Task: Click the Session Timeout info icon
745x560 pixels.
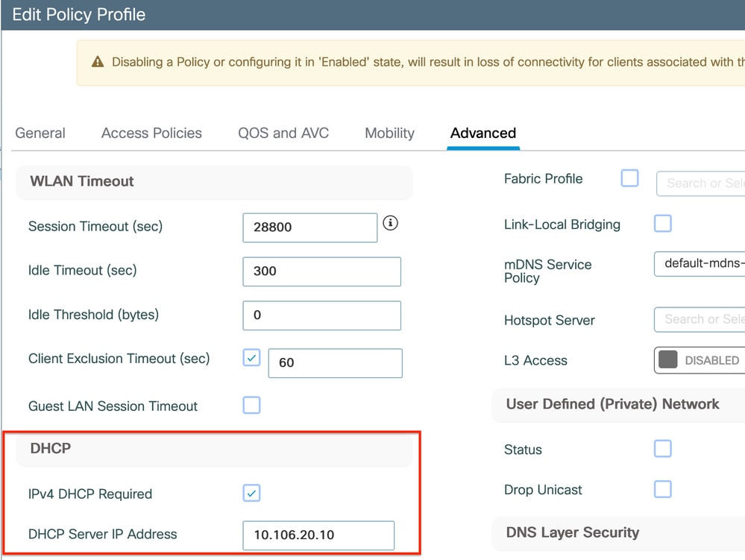Action: [x=390, y=223]
